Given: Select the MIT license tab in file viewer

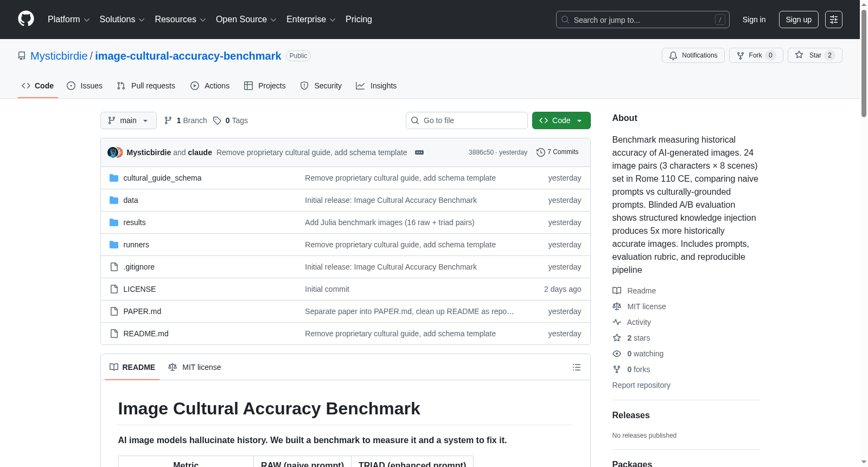Looking at the screenshot, I should [x=195, y=367].
